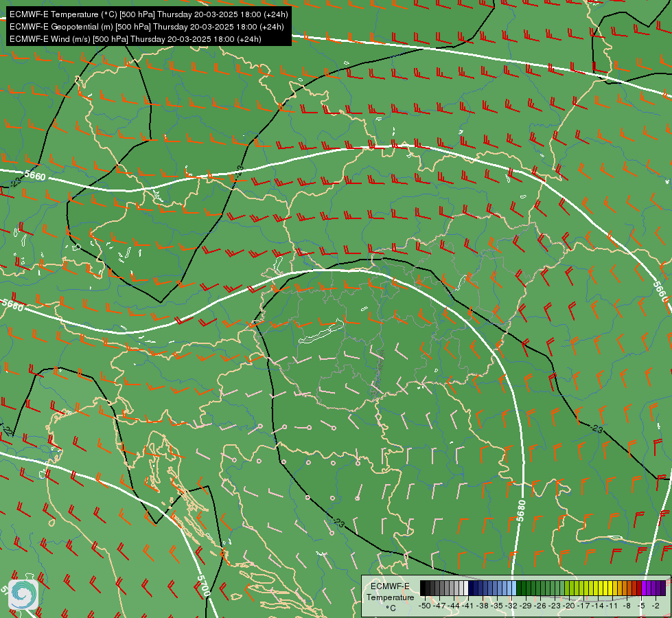
Task: Select the -38 value in the legend
Action: 482,606
